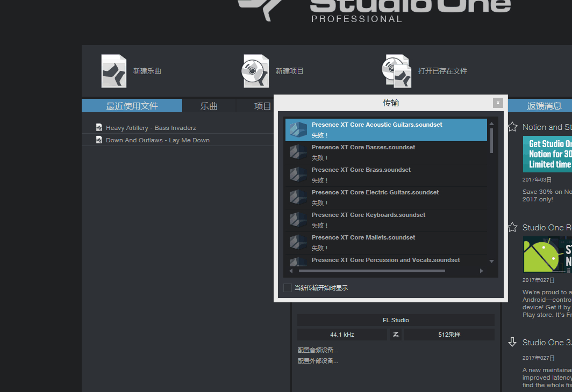Select Presence XT Core Acoustic Guitars.soundset row
This screenshot has height=392, width=572.
pos(386,130)
